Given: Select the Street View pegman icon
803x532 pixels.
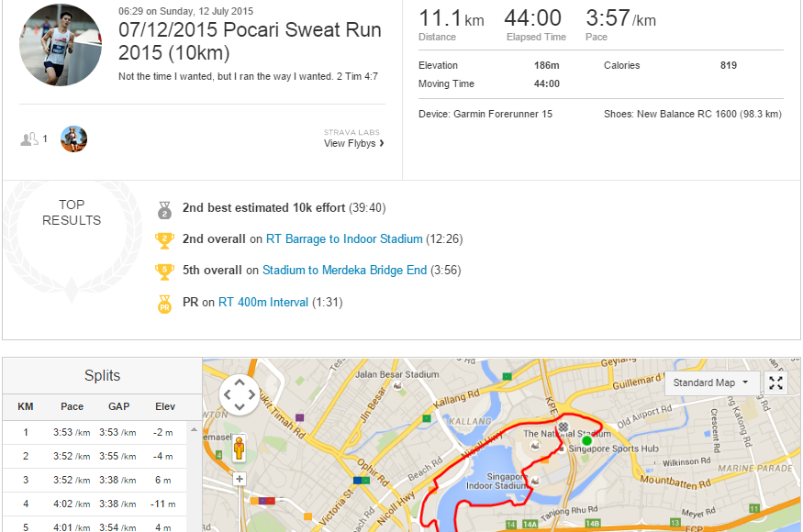Looking at the screenshot, I should click(x=239, y=449).
